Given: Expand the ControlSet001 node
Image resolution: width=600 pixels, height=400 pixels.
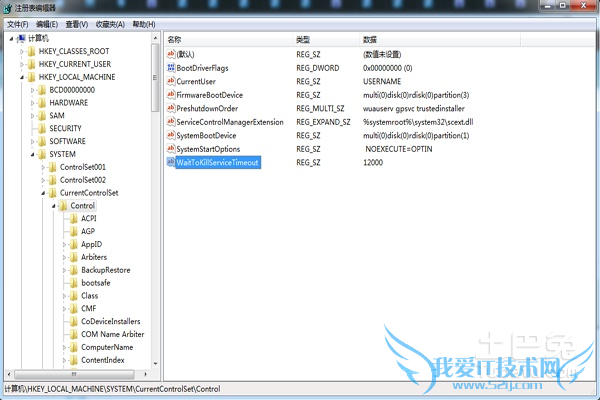Looking at the screenshot, I should pos(43,168).
